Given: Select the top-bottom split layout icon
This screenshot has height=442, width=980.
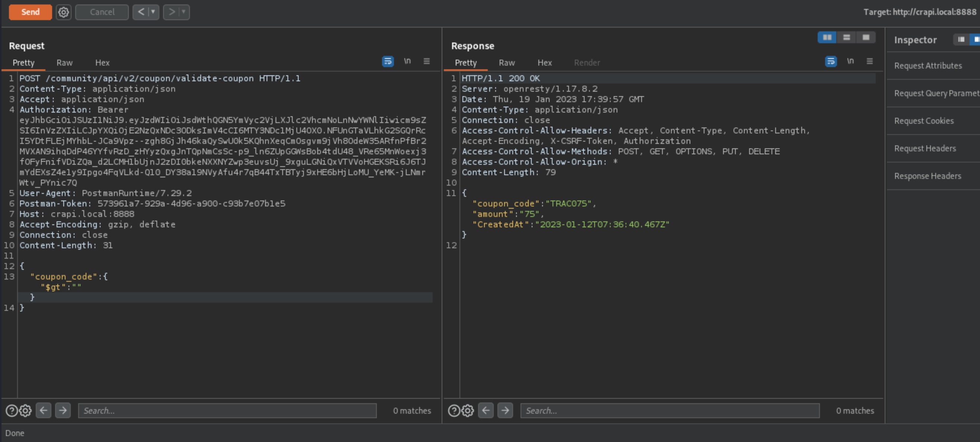Looking at the screenshot, I should click(846, 37).
